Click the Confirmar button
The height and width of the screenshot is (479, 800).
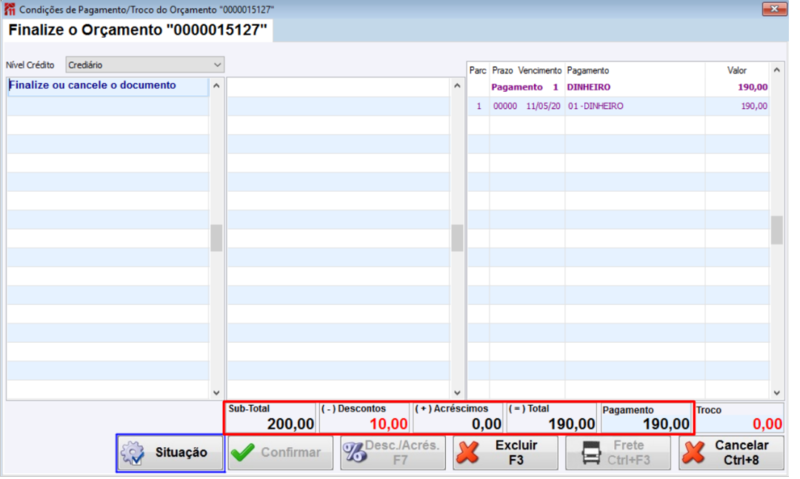tap(280, 452)
